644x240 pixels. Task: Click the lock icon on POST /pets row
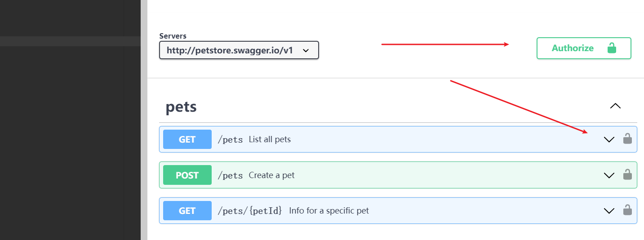pyautogui.click(x=627, y=175)
